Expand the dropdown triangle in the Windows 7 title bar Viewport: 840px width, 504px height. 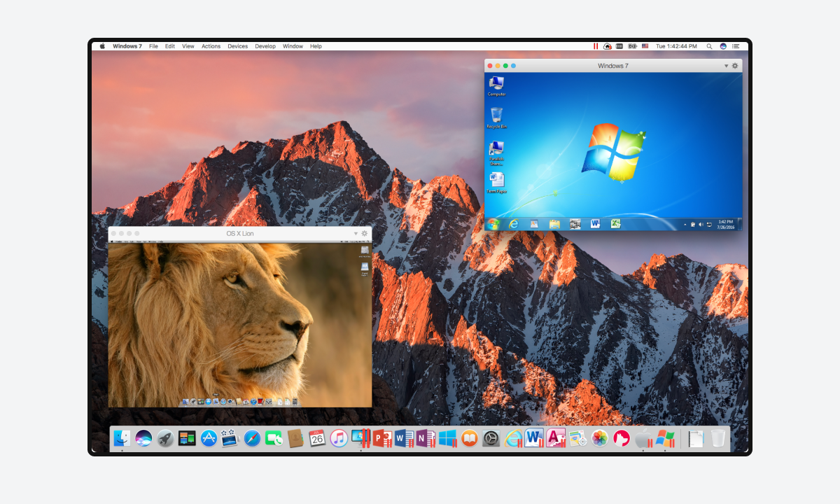click(x=726, y=66)
